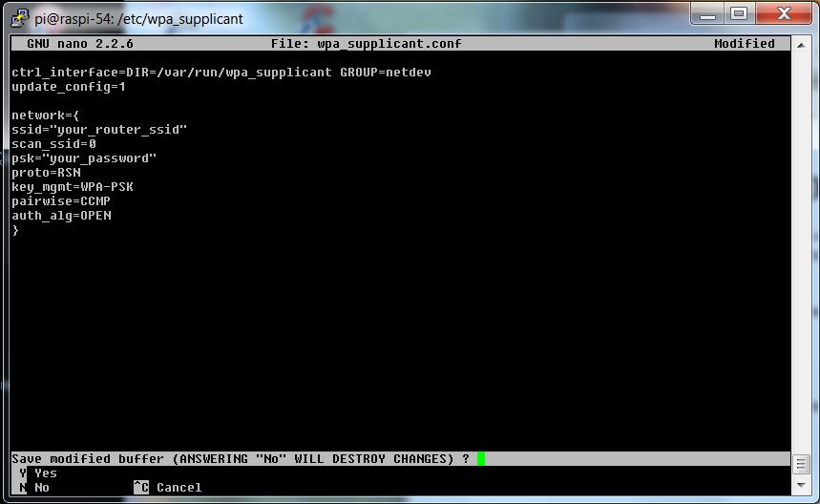Click the scrollbar thumb grip
The height and width of the screenshot is (504, 820).
click(801, 464)
